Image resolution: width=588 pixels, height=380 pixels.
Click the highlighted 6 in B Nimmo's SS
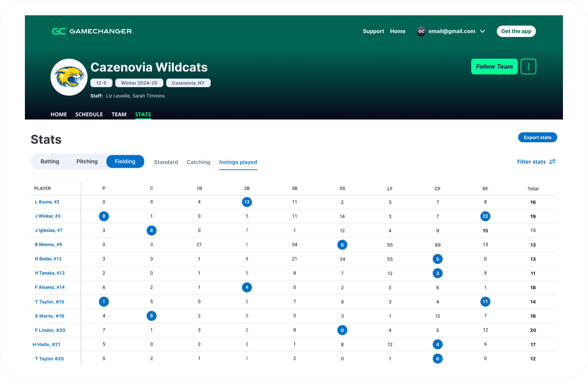click(x=342, y=245)
